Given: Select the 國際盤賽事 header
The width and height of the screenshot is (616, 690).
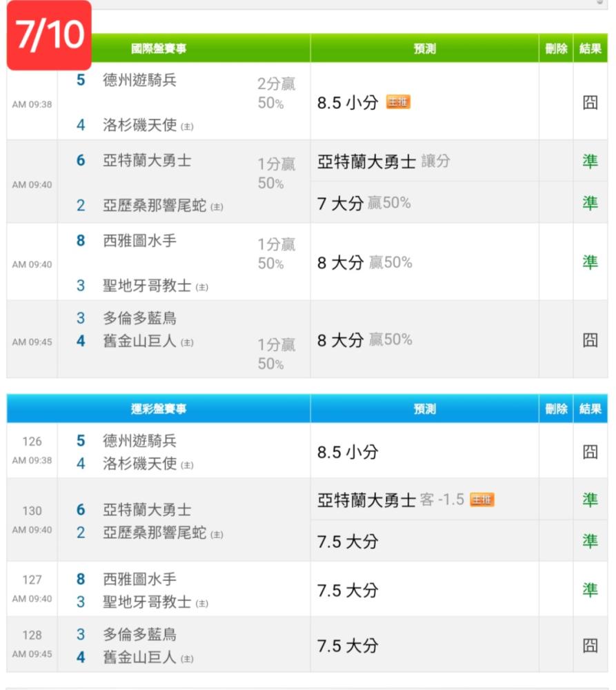Looking at the screenshot, I should [159, 48].
